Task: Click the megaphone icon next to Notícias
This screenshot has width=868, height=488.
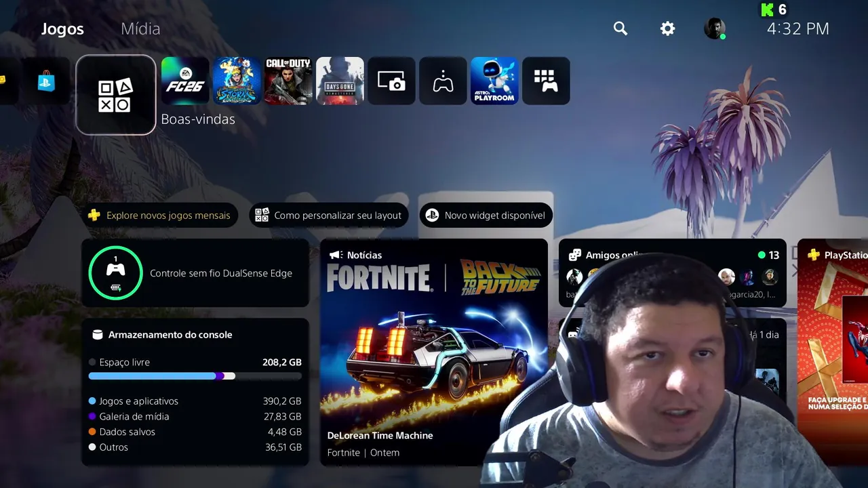Action: point(335,255)
